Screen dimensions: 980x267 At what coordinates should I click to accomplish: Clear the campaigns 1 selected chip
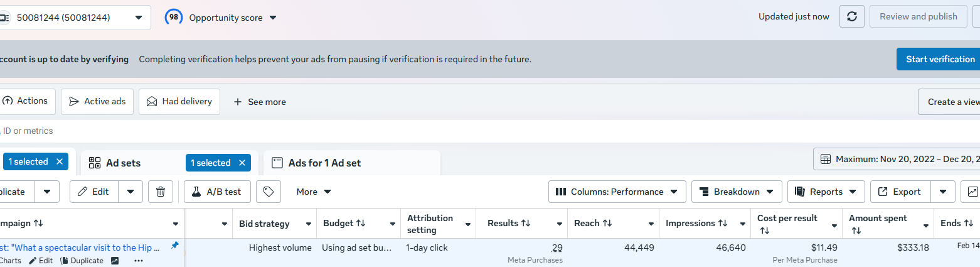pos(60,161)
